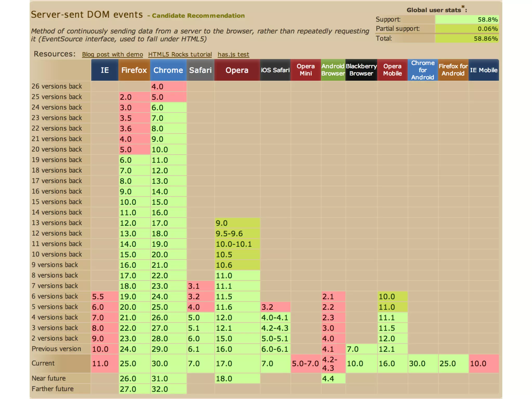532x399 pixels.
Task: Select the Opera Mini column header
Action: click(305, 70)
